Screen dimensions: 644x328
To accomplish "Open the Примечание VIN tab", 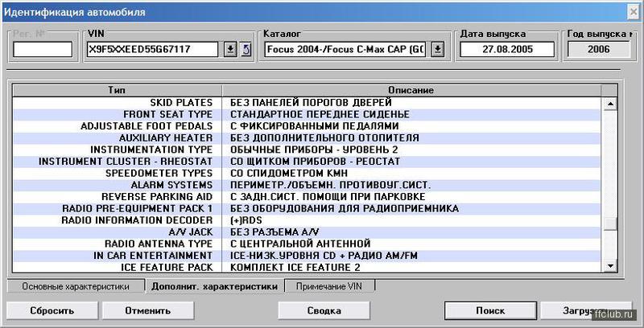I will 329,286.
